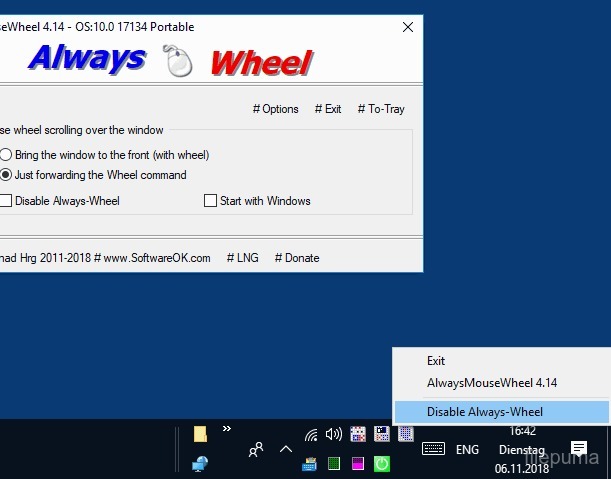Viewport: 611px width, 479px height.
Task: Open the People icon in taskbar
Action: point(256,450)
